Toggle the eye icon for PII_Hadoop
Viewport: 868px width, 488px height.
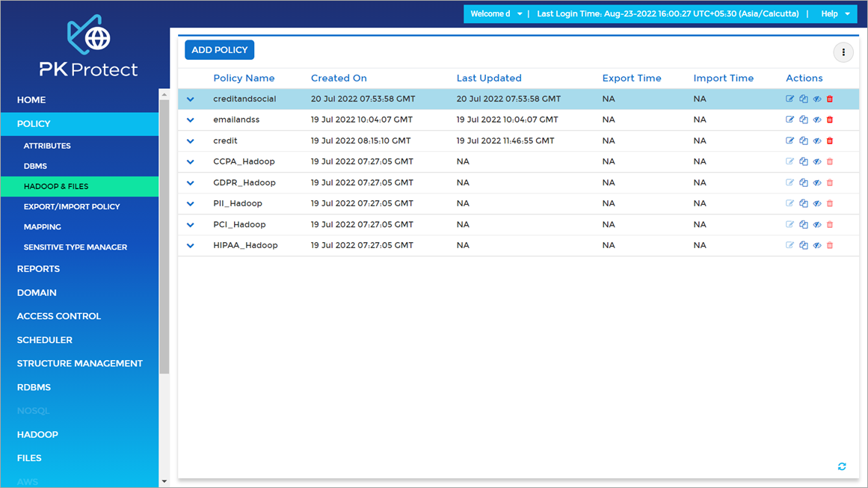pyautogui.click(x=816, y=203)
